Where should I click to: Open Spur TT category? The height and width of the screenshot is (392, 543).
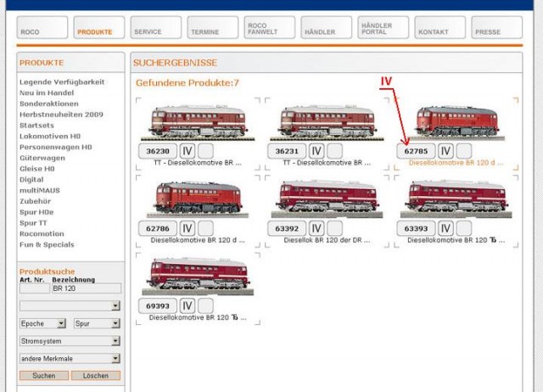[33, 222]
